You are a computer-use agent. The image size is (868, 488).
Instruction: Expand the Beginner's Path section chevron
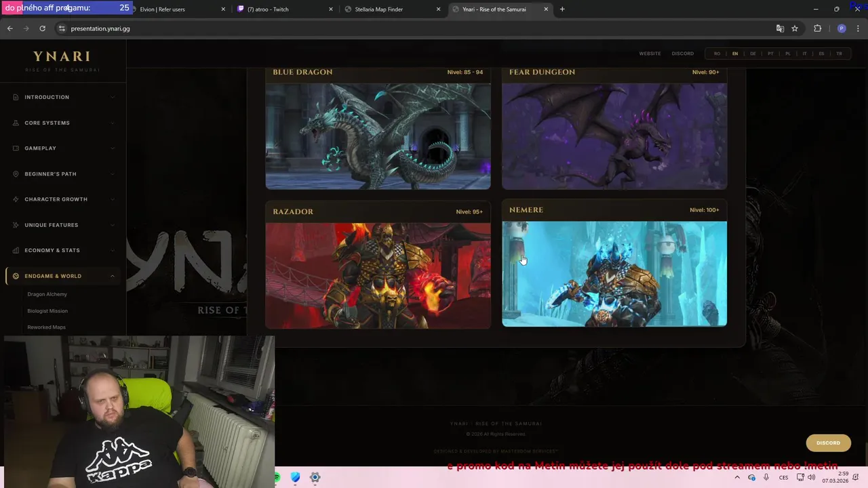click(x=113, y=174)
